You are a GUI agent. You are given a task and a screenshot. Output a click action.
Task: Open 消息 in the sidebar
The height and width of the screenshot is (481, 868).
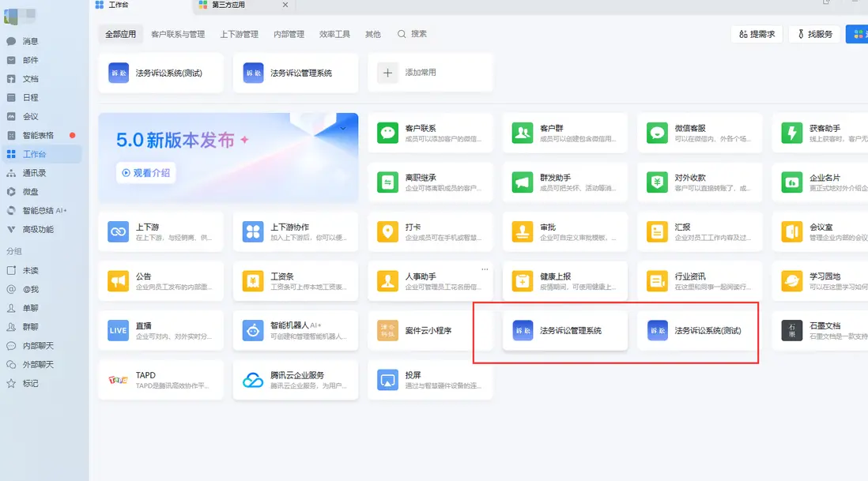[31, 41]
